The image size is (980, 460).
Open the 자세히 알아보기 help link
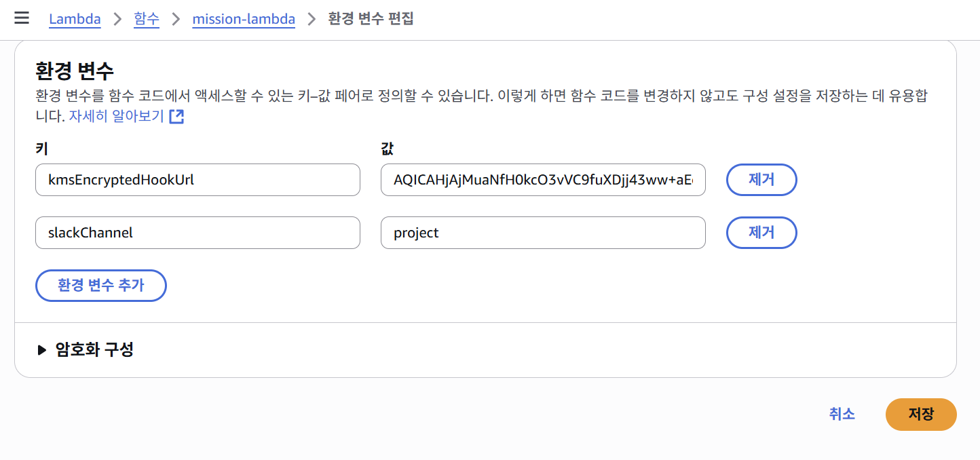tap(116, 116)
